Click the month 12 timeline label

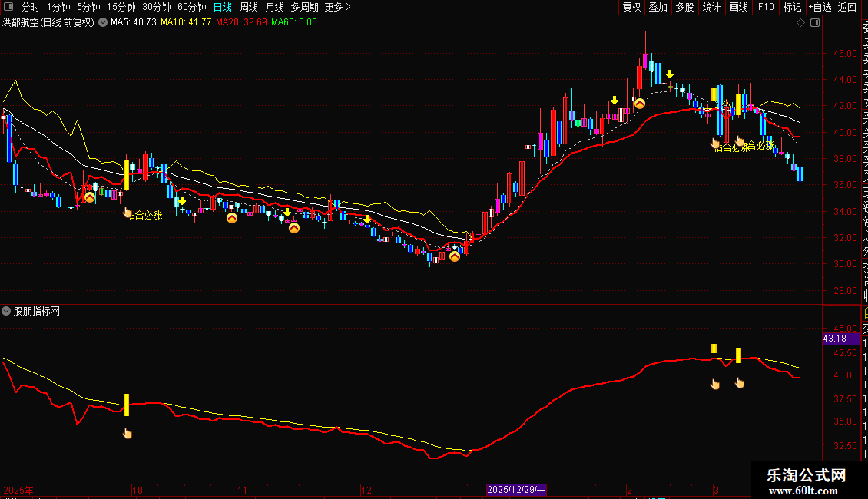coord(366,490)
